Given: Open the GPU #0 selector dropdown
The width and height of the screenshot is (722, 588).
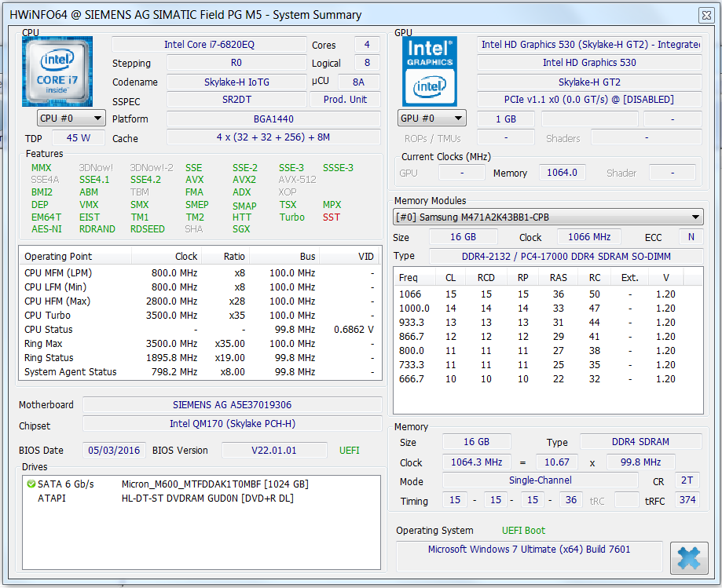Looking at the screenshot, I should pos(431,119).
